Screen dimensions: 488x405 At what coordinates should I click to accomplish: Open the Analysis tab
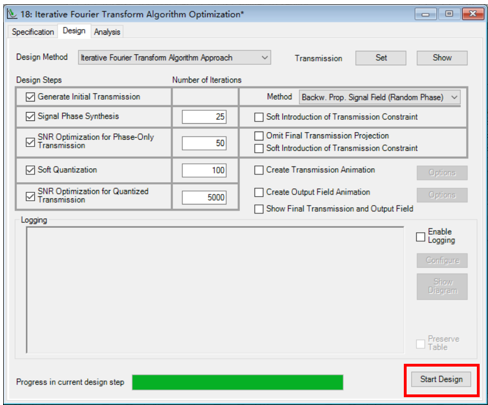(107, 32)
